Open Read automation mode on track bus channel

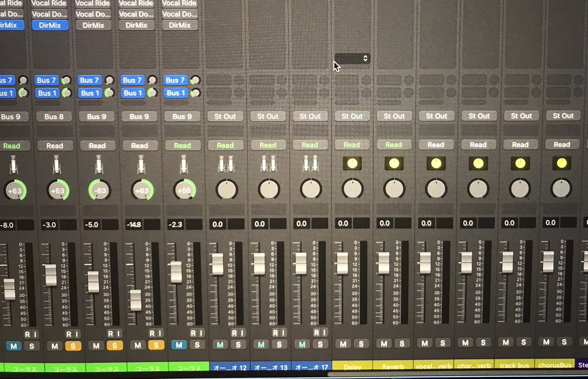pyautogui.click(x=520, y=145)
